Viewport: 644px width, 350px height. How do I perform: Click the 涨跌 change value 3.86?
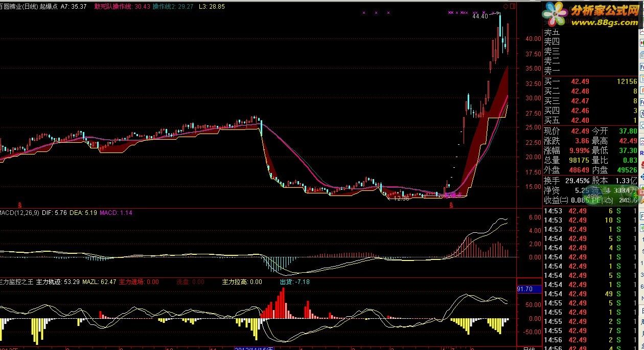click(582, 141)
